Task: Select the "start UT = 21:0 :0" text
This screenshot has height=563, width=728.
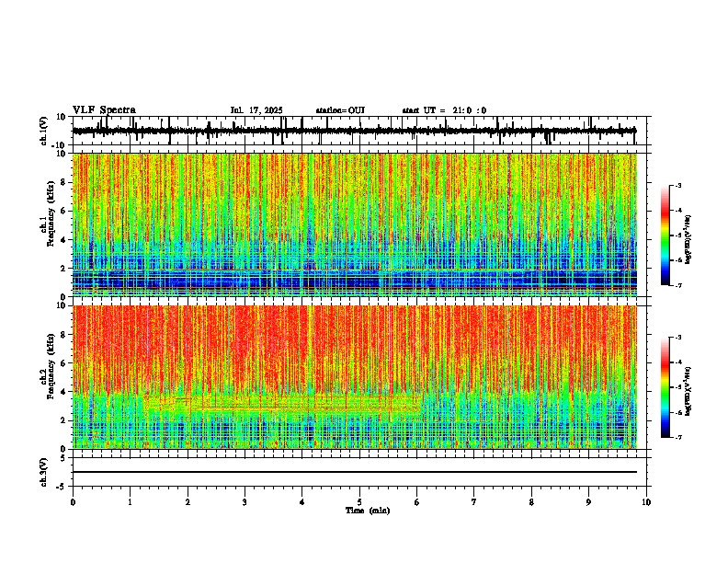Action: [x=444, y=110]
